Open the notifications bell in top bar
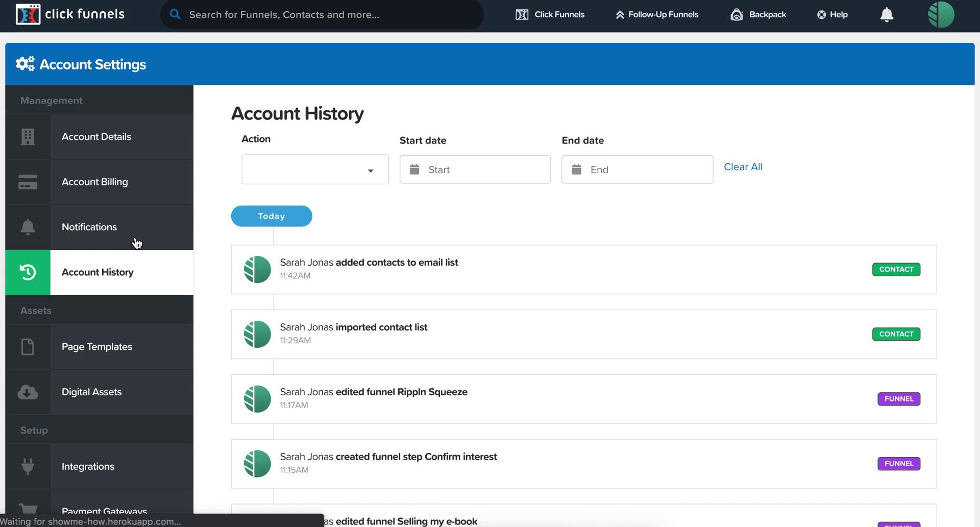980x527 pixels. (x=887, y=15)
